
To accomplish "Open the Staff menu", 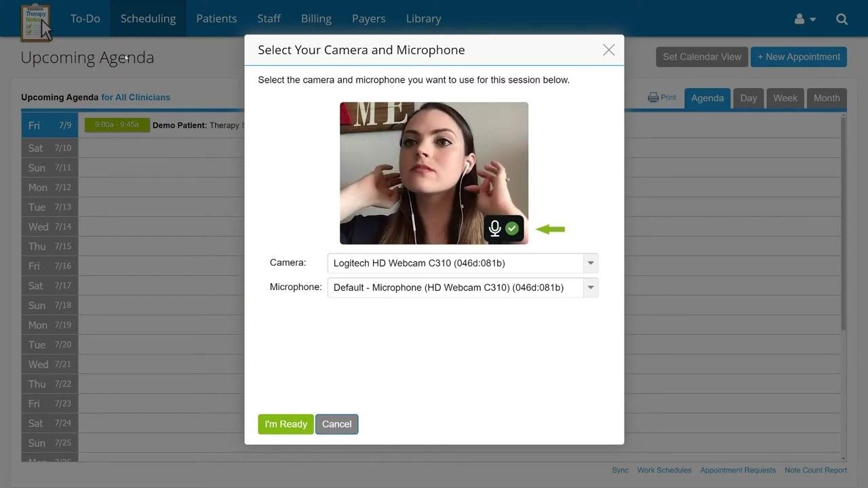I will (269, 18).
